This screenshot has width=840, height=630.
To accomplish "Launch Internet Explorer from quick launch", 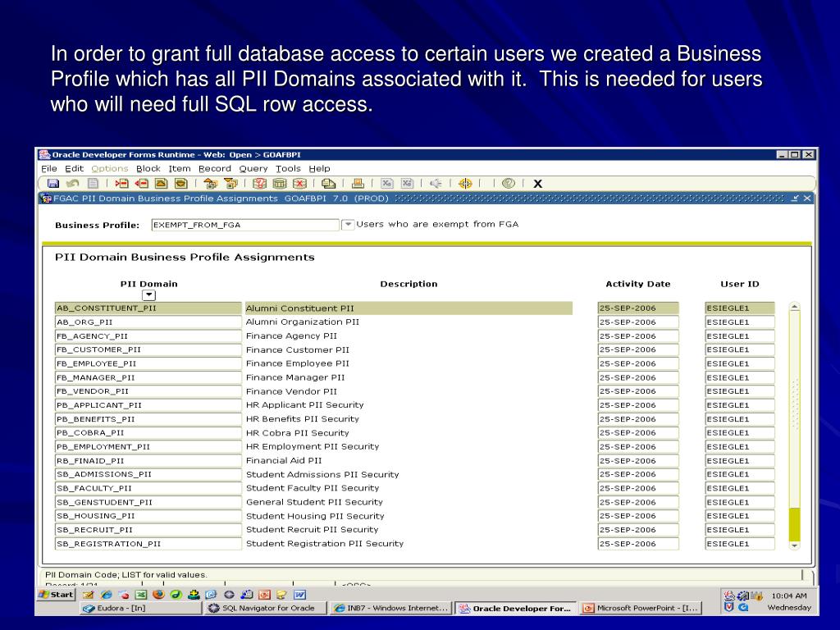I will tap(106, 594).
